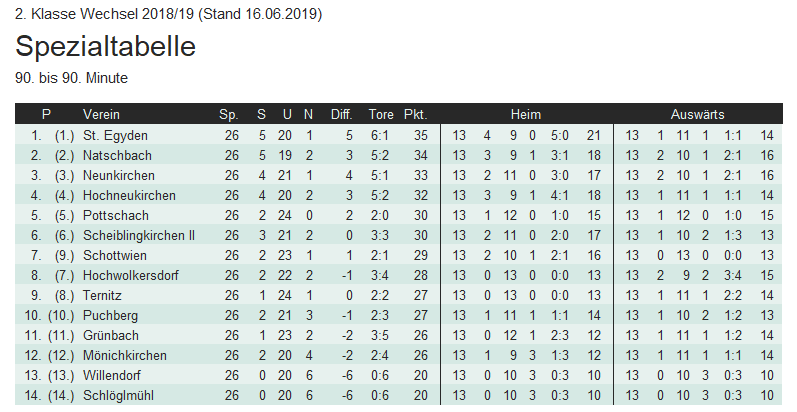Open the Pottschach team row name
The width and height of the screenshot is (797, 412).
(x=116, y=215)
